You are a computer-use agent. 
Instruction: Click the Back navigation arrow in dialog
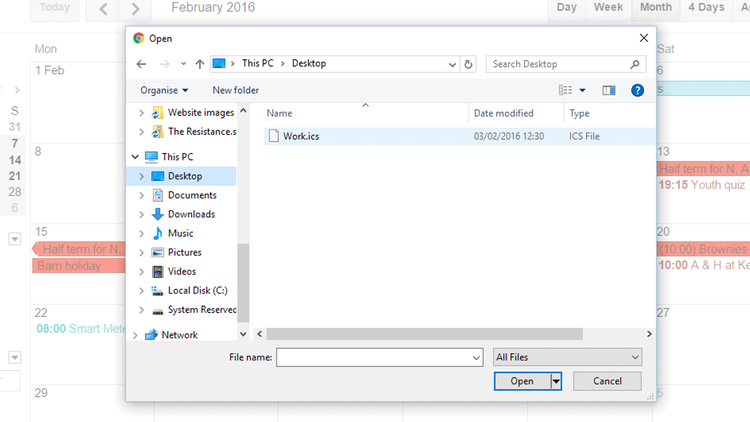[x=142, y=64]
